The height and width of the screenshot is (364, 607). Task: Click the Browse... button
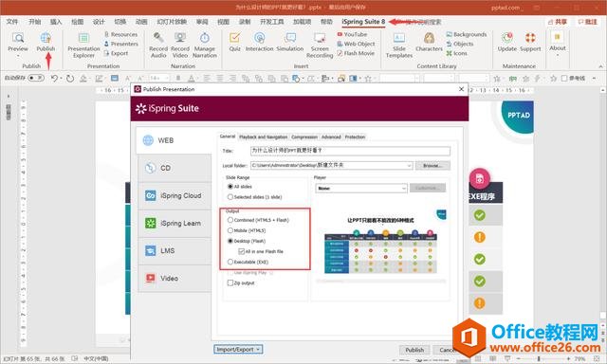tap(432, 166)
